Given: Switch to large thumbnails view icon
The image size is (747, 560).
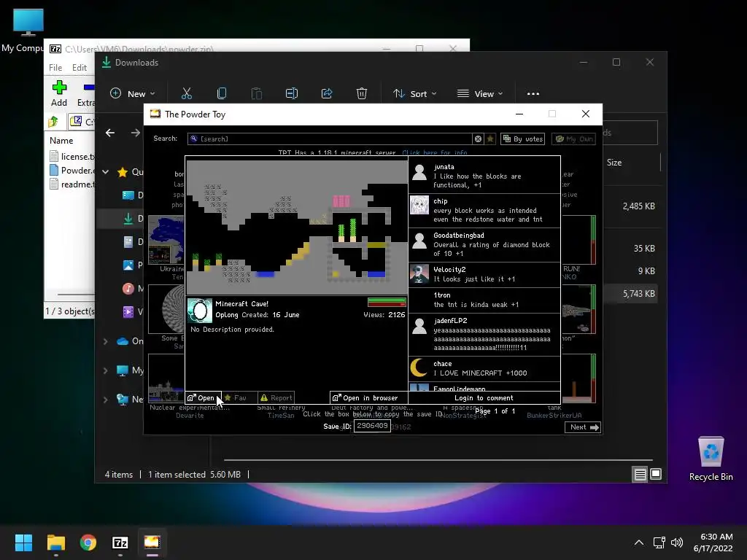Looking at the screenshot, I should (x=656, y=474).
